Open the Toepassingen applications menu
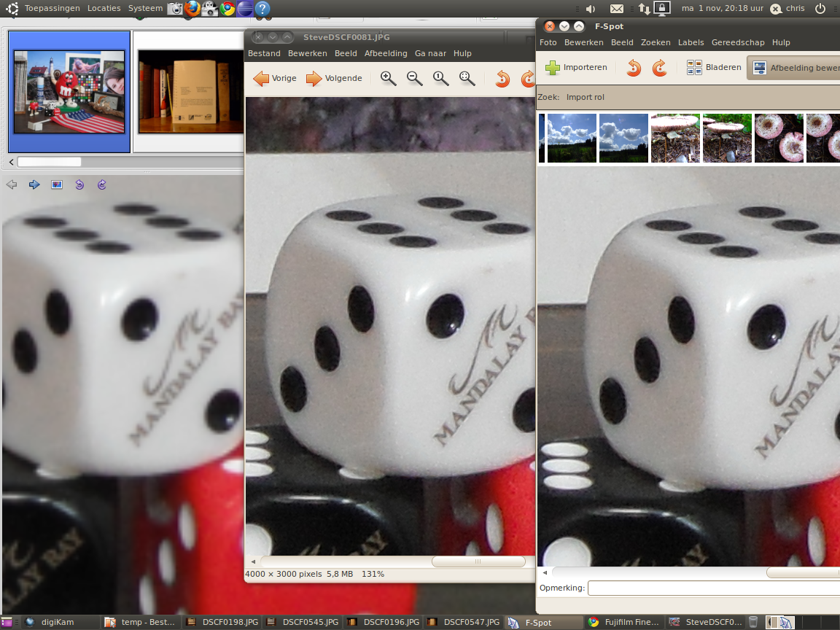 coord(52,8)
